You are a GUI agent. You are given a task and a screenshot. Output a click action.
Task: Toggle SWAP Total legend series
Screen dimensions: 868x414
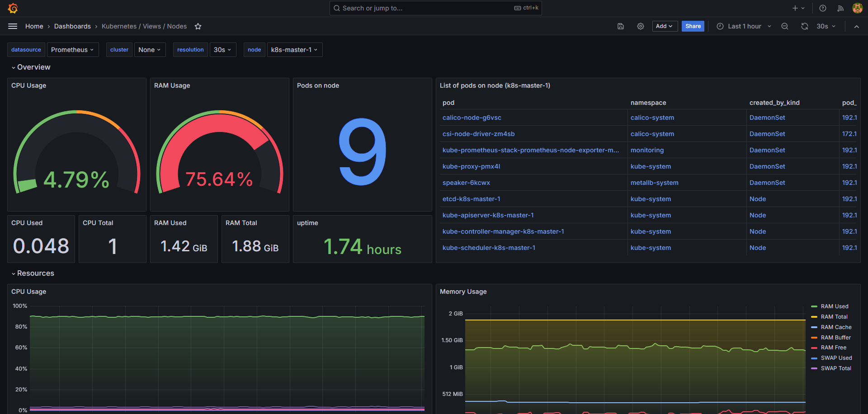tap(836, 368)
